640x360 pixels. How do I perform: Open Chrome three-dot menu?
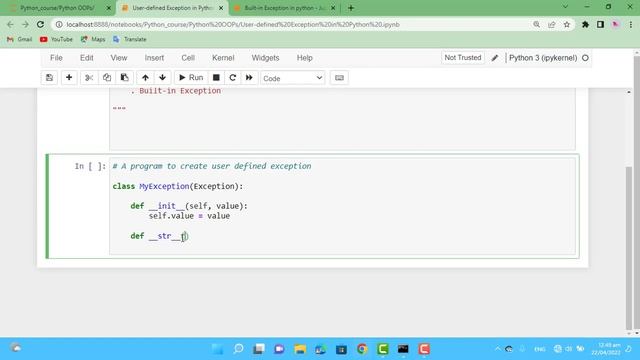pyautogui.click(x=631, y=24)
